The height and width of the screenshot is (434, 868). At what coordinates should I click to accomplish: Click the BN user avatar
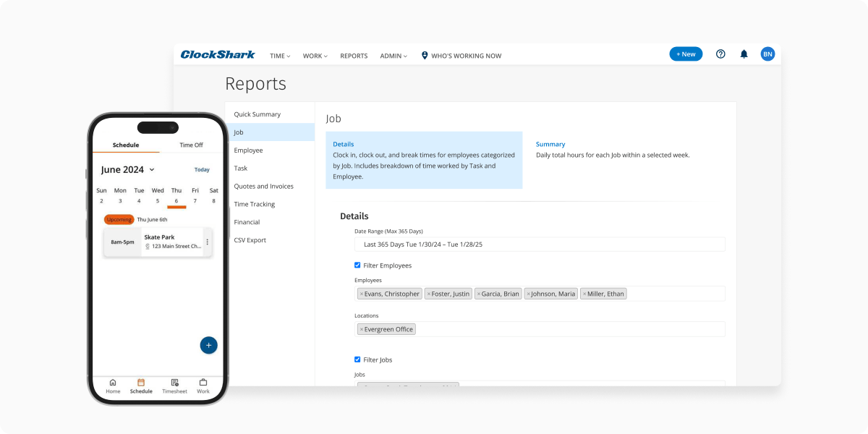point(767,54)
